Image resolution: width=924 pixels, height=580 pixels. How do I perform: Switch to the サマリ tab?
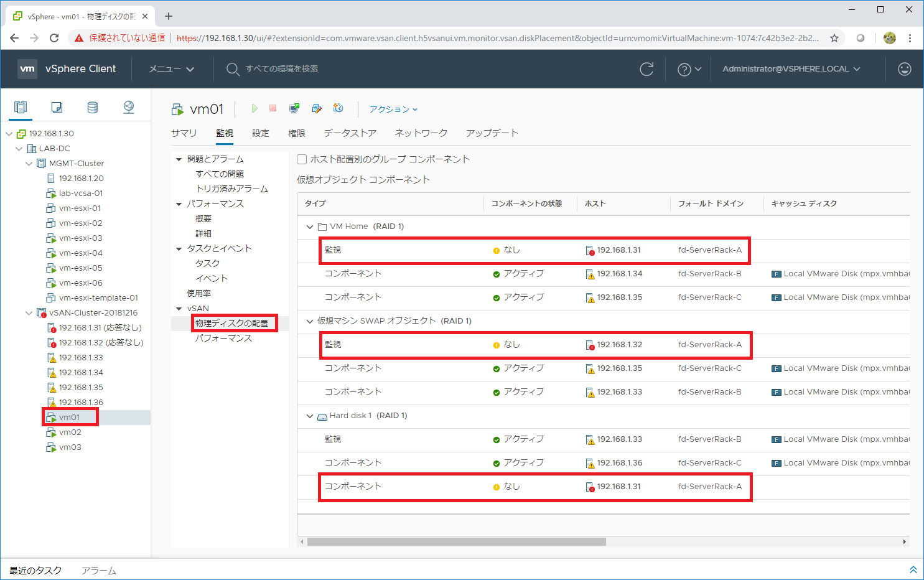pyautogui.click(x=184, y=133)
